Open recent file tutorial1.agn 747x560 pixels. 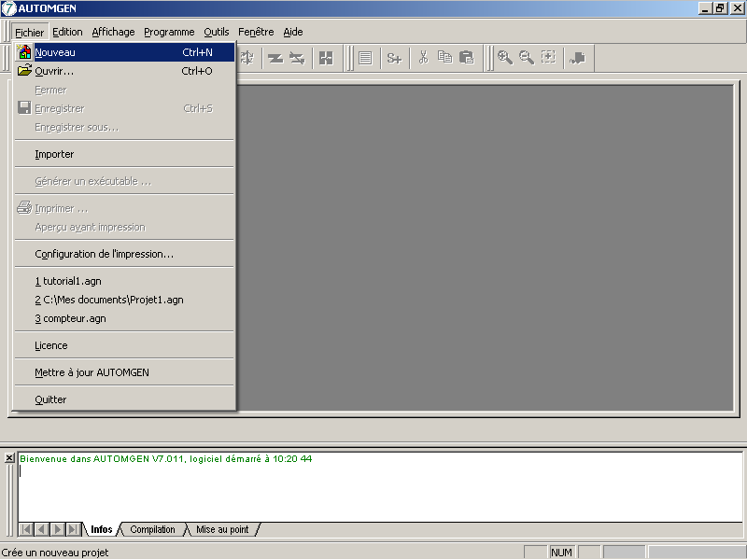coord(69,281)
